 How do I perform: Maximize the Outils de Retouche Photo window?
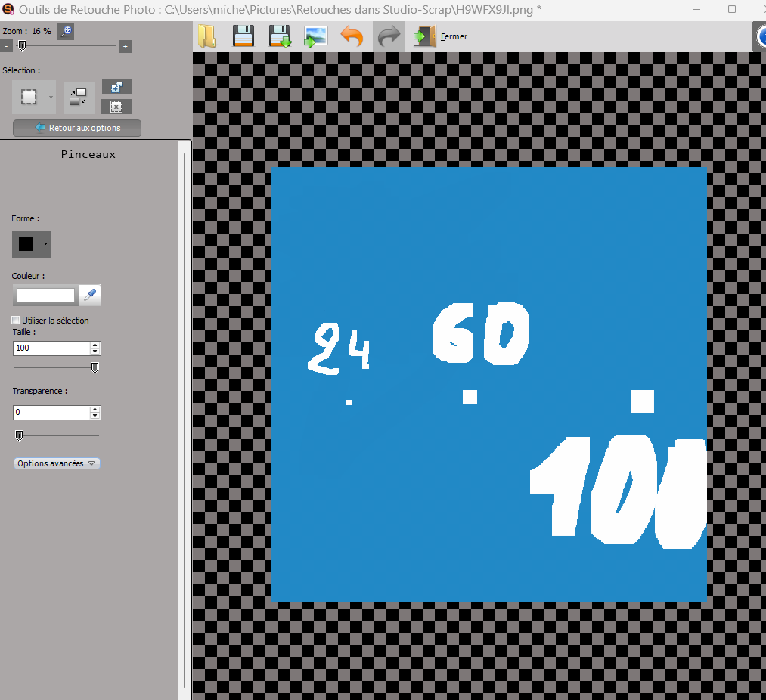pyautogui.click(x=732, y=9)
